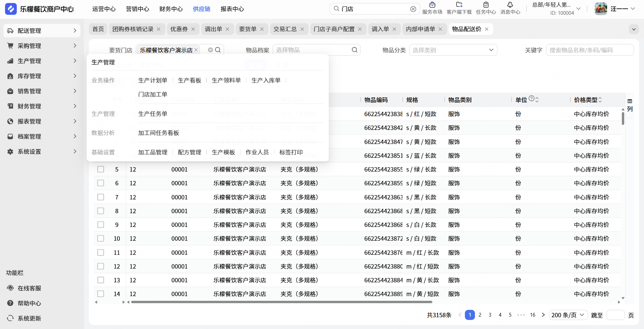Image resolution: width=644 pixels, height=329 pixels.
Task: Check the checkbox for row 5
Action: click(x=101, y=169)
